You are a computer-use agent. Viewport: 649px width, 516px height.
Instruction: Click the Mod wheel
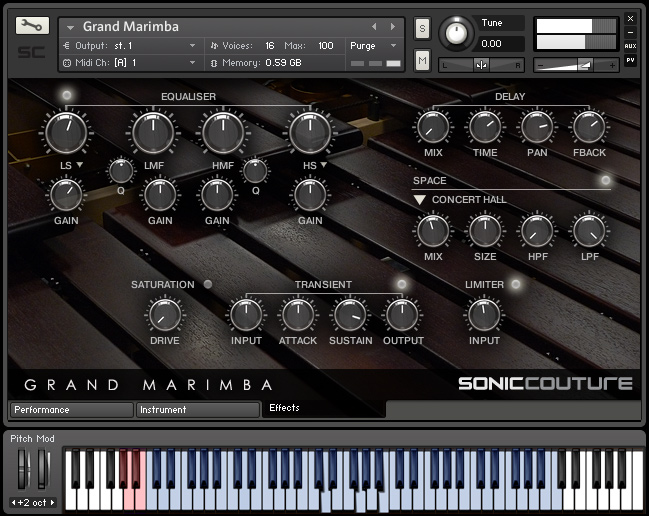tap(43, 469)
